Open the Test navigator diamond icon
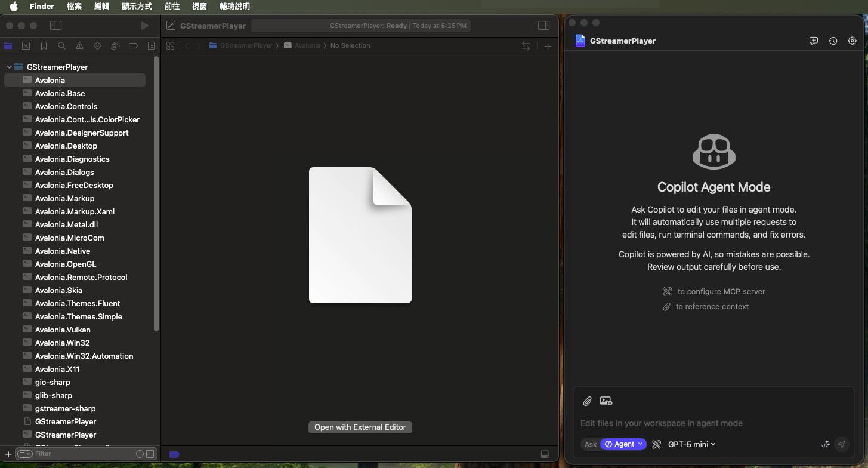The image size is (868, 468). click(98, 45)
